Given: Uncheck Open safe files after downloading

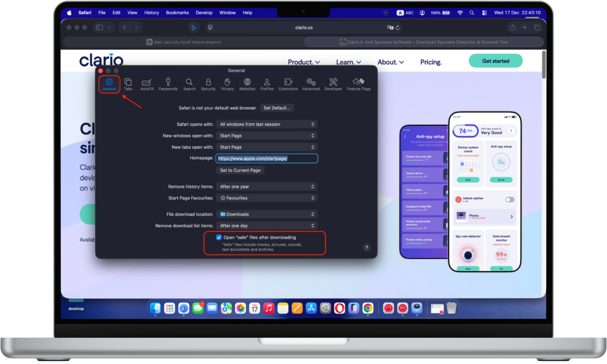Looking at the screenshot, I should tap(219, 237).
